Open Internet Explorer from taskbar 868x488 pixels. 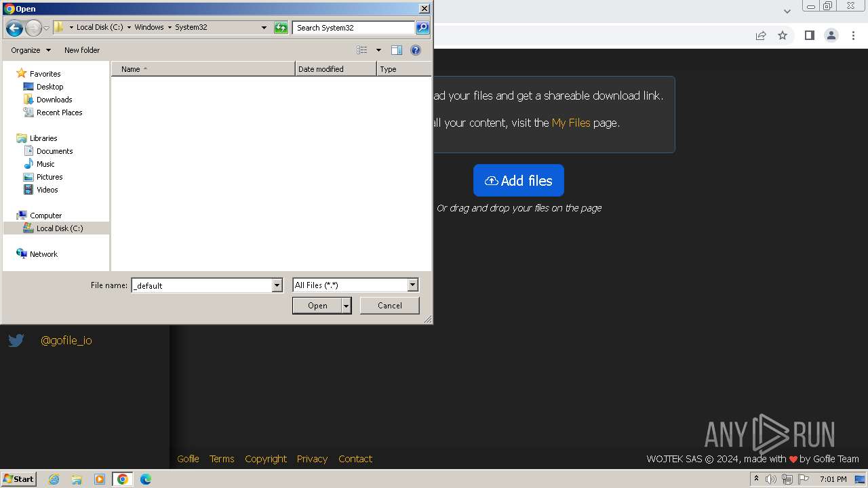54,479
